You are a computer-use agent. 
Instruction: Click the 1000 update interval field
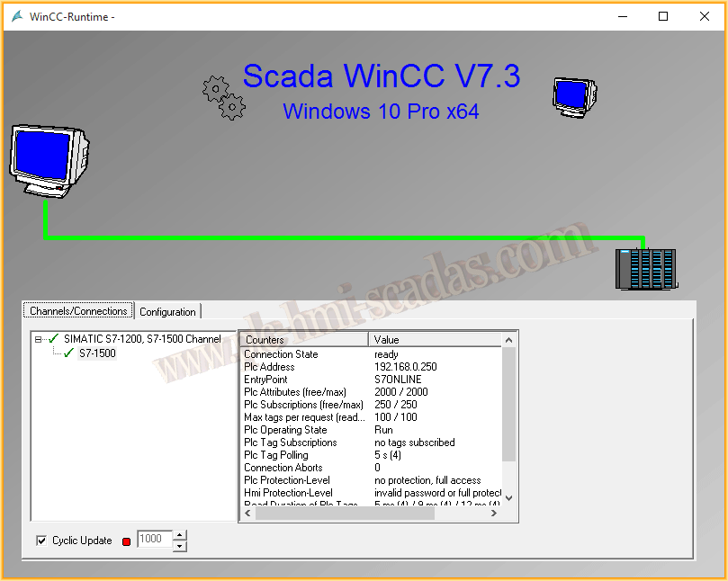(153, 540)
